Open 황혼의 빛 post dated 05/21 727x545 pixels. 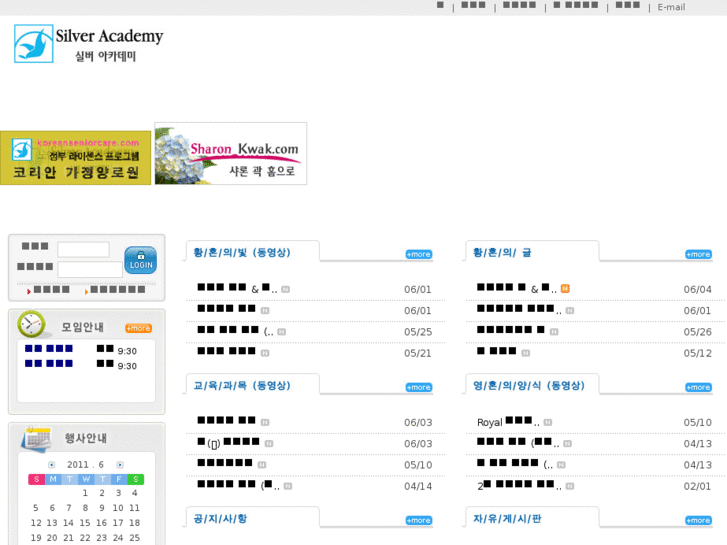point(226,351)
